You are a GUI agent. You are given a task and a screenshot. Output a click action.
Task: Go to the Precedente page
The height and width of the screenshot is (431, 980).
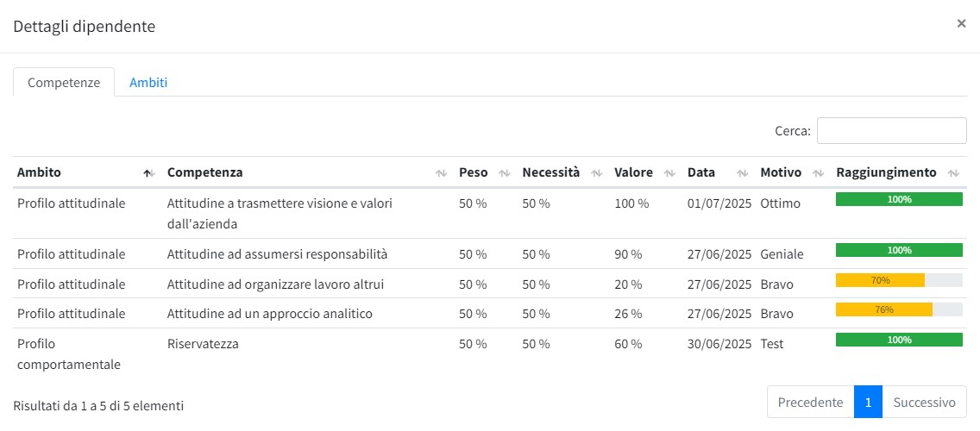(810, 402)
